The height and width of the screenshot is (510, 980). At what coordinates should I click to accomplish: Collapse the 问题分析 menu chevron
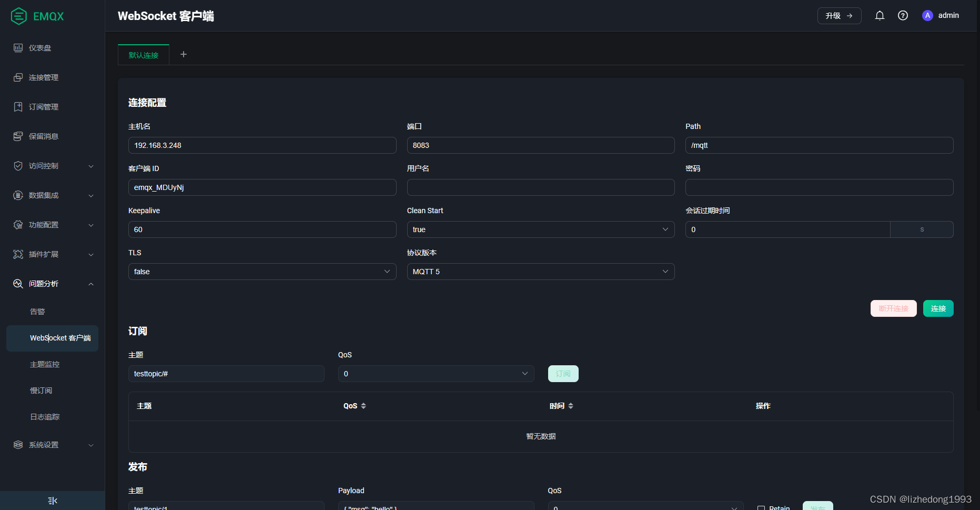(x=91, y=284)
